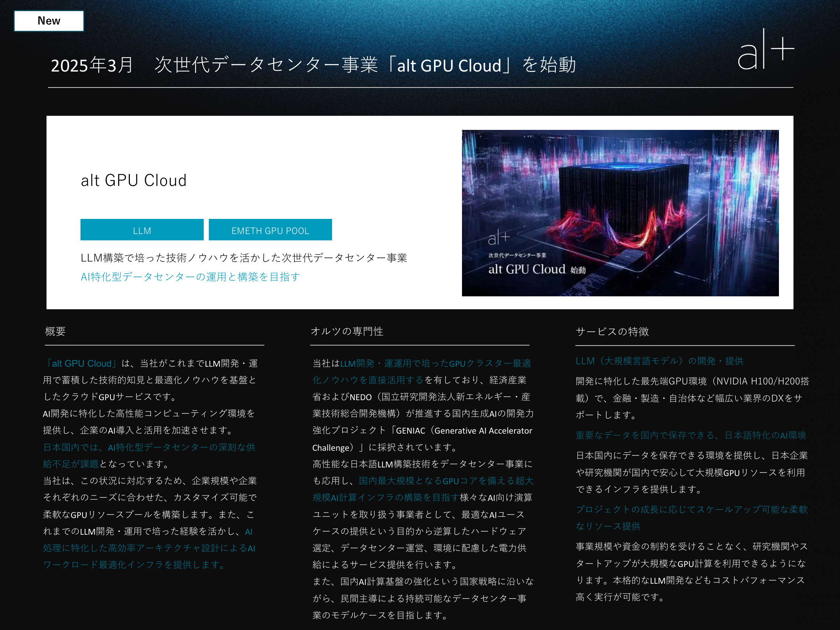
Task: Open the alt GPU Cloud promotional image
Action: point(620,213)
